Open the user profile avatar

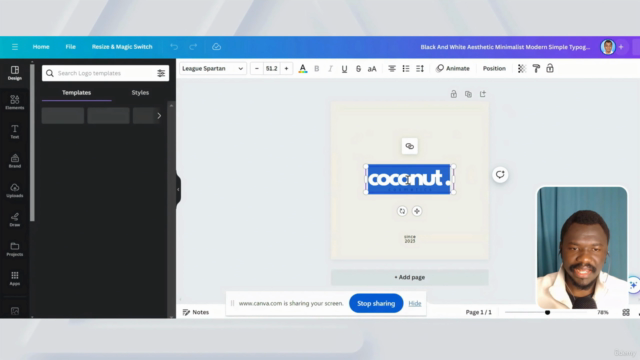pos(608,47)
